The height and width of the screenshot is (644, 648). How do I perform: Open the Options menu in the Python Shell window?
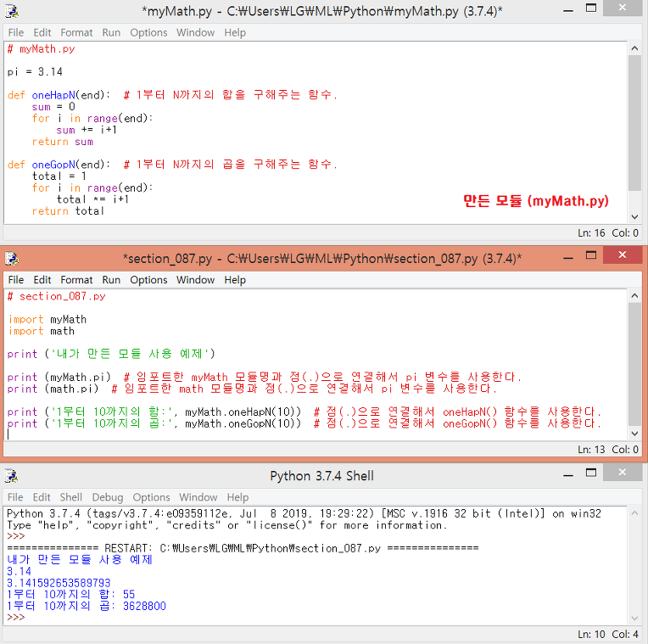click(151, 497)
